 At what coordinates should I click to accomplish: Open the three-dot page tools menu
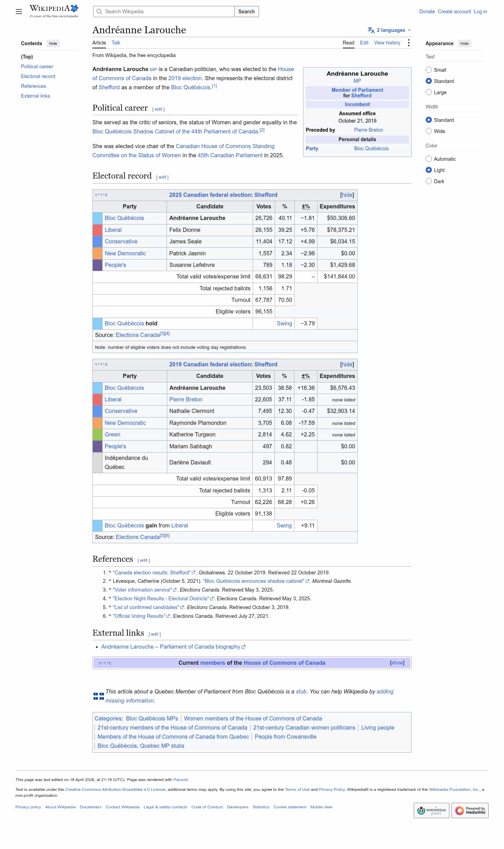pos(408,43)
